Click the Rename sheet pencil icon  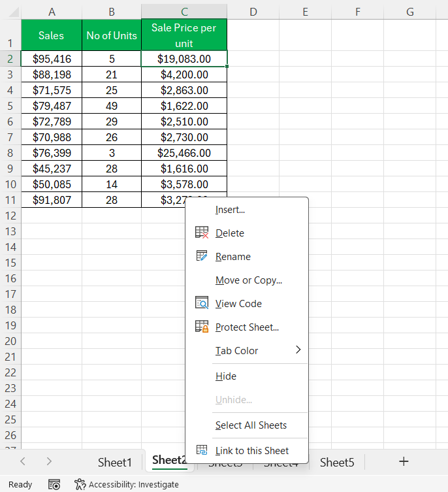click(202, 256)
